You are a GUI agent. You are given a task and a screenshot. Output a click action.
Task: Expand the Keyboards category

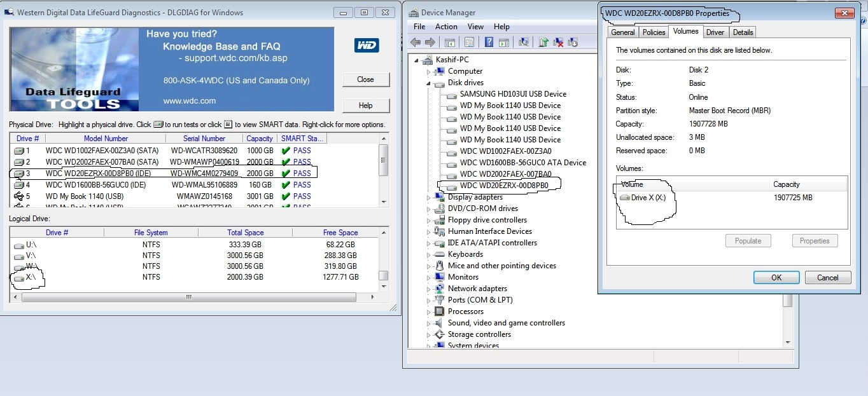click(429, 254)
